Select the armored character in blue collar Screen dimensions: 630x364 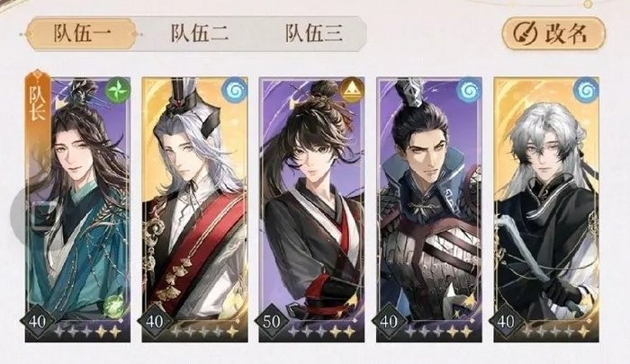pyautogui.click(x=429, y=209)
